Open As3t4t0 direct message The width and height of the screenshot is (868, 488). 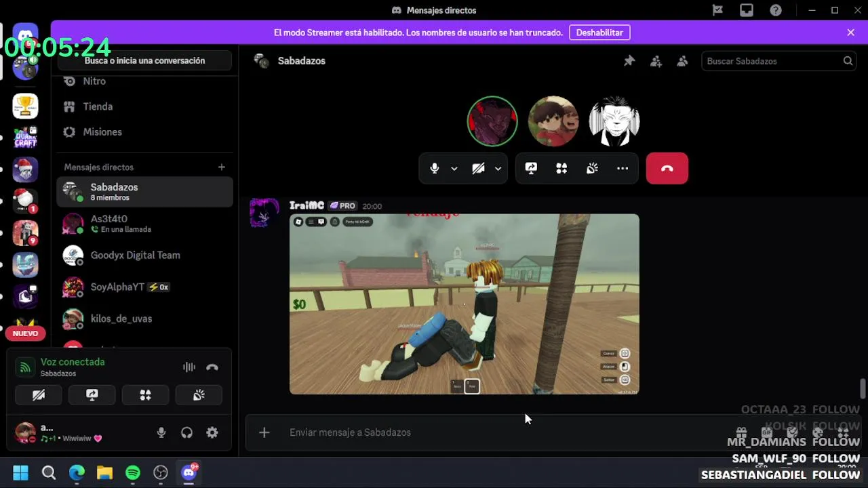[x=144, y=224]
